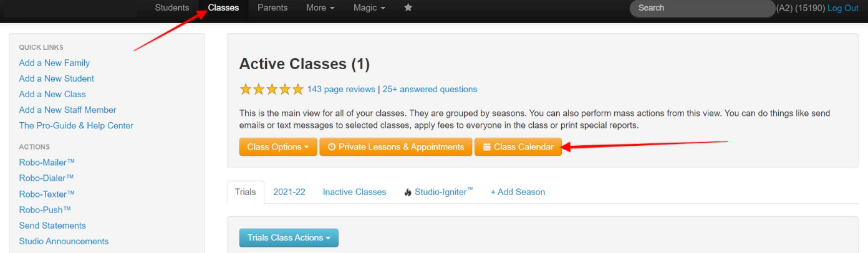Switch to Inactive Classes tab
The width and height of the screenshot is (868, 253).
point(354,192)
